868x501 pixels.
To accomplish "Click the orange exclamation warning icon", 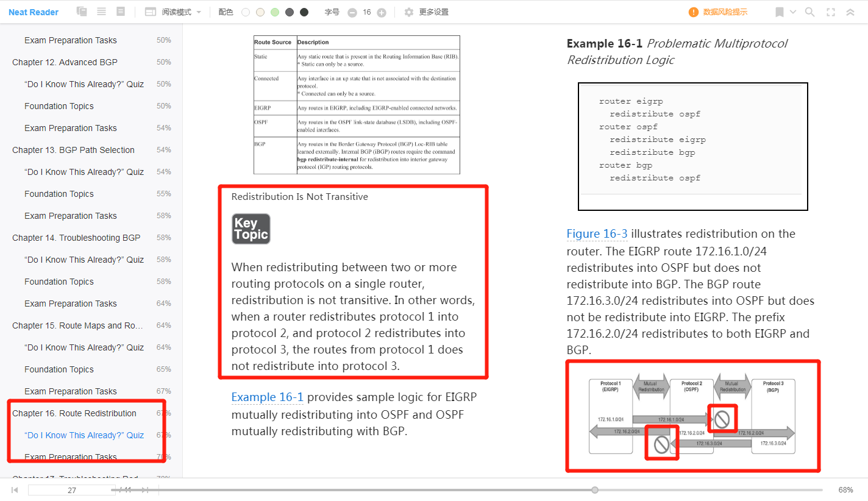I will click(x=694, y=12).
